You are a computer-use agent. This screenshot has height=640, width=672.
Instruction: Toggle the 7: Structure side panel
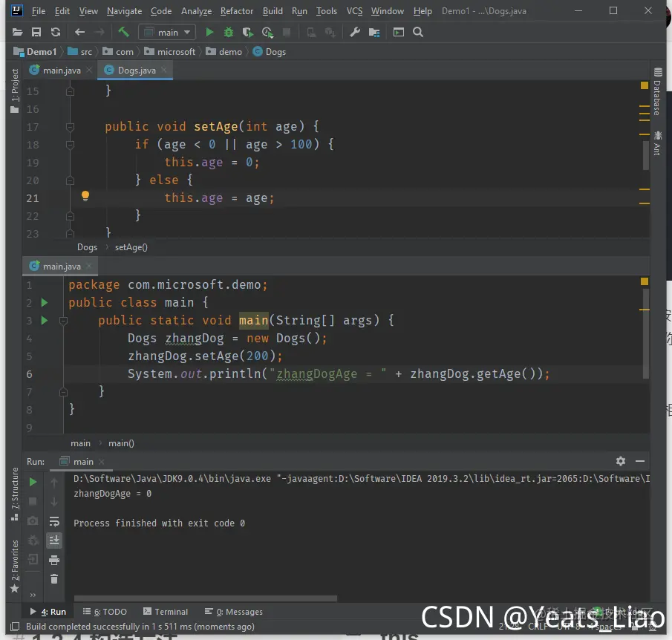(15, 494)
